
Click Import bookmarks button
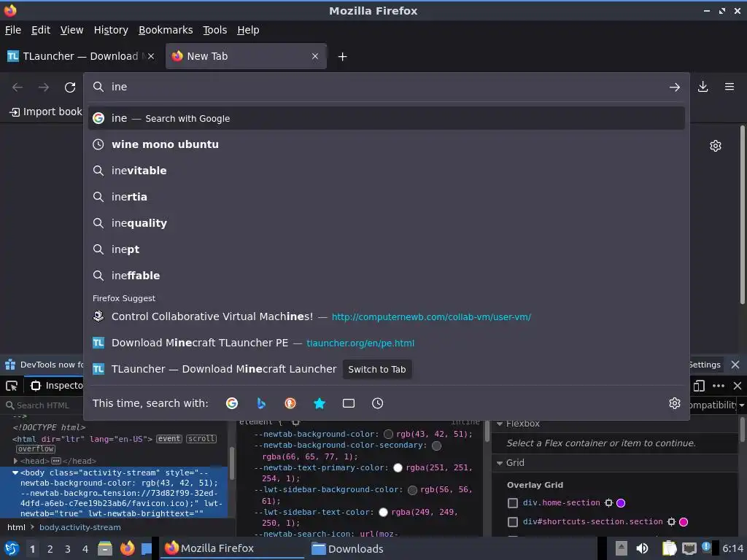tap(46, 112)
